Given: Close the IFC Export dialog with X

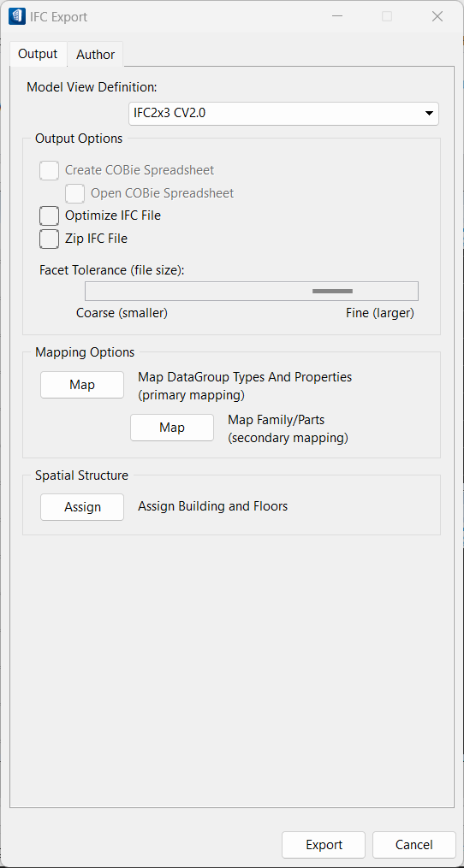Looking at the screenshot, I should (437, 16).
